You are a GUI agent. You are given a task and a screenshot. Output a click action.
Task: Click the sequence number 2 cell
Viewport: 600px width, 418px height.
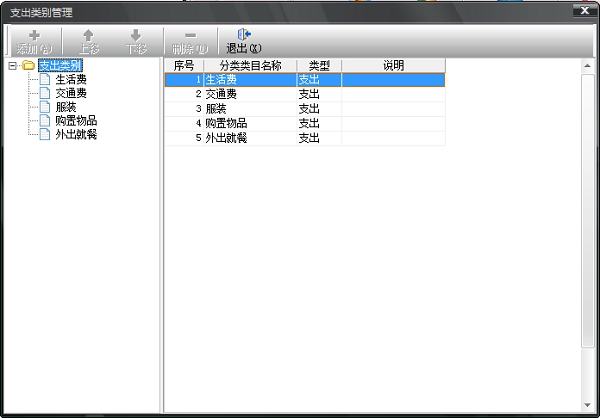pyautogui.click(x=184, y=94)
